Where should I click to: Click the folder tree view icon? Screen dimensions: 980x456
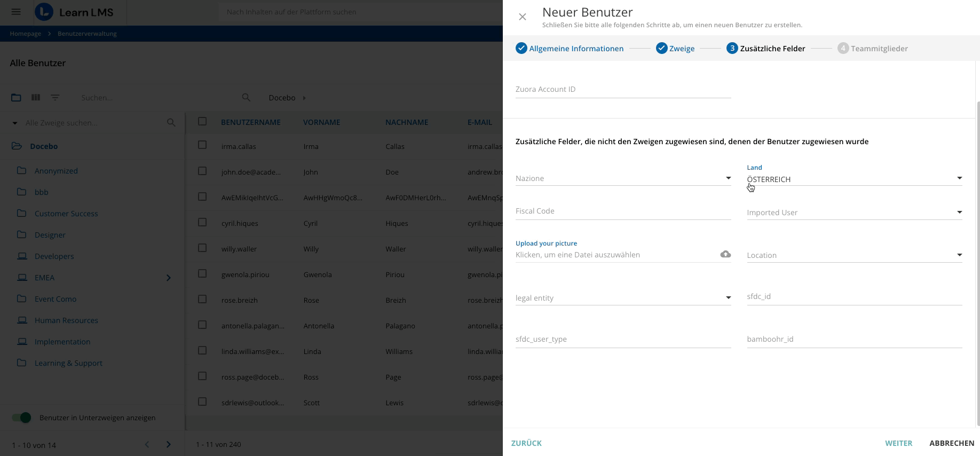16,98
